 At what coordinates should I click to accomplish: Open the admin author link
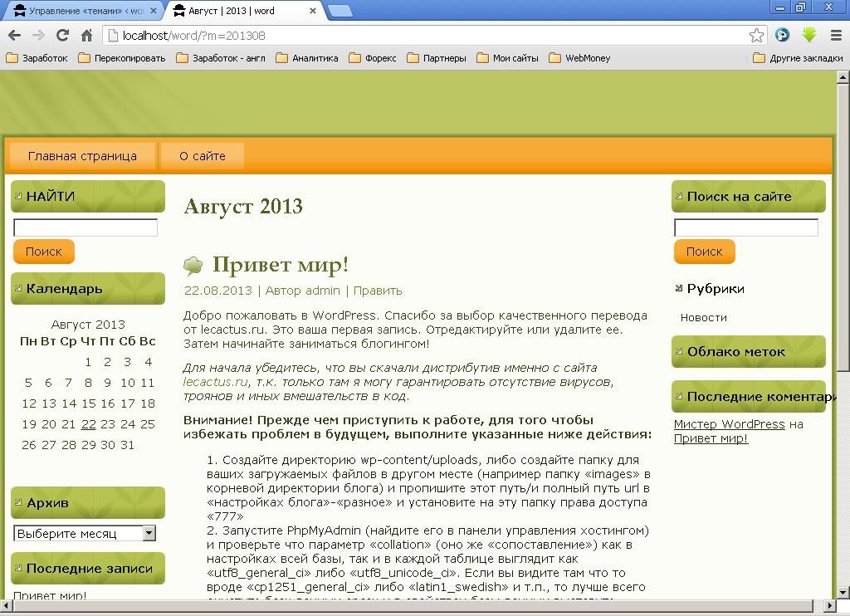[322, 291]
